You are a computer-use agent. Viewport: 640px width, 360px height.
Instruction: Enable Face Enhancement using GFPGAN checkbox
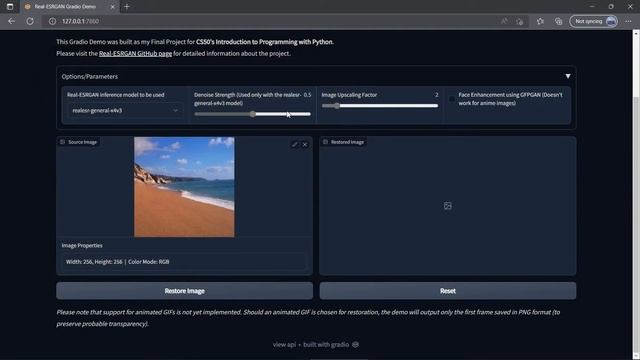pos(451,99)
